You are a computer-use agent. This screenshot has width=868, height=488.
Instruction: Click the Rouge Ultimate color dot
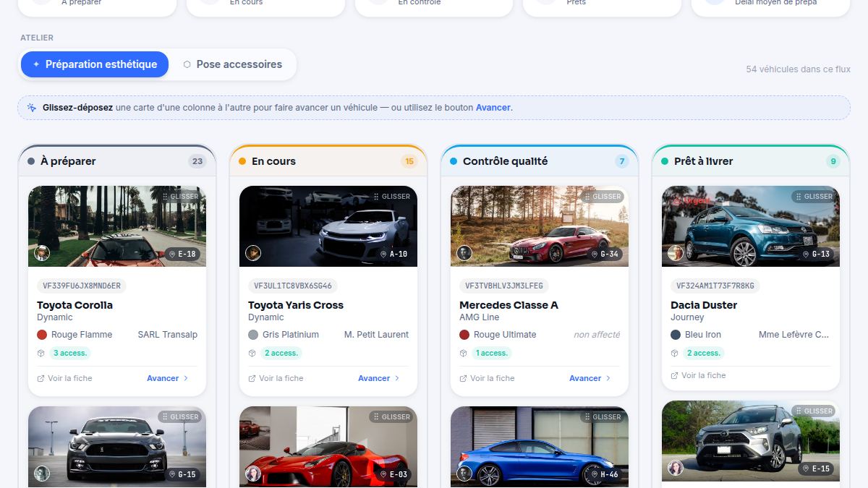[464, 335]
